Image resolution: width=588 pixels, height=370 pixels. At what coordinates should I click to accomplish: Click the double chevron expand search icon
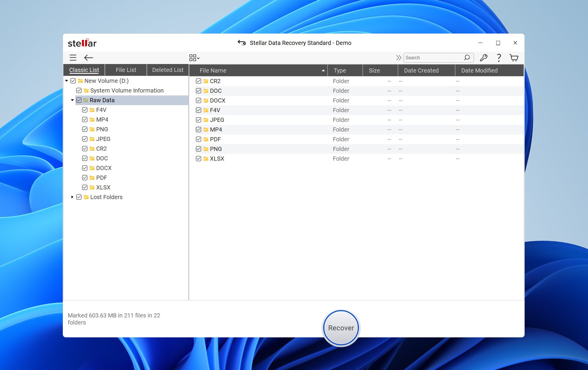point(398,58)
